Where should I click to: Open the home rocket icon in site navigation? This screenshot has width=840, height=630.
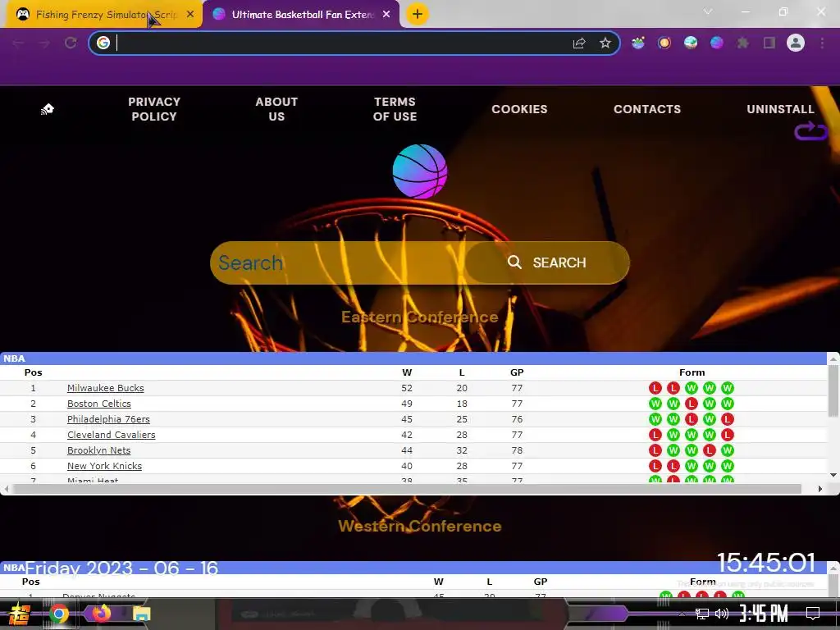pyautogui.click(x=47, y=109)
